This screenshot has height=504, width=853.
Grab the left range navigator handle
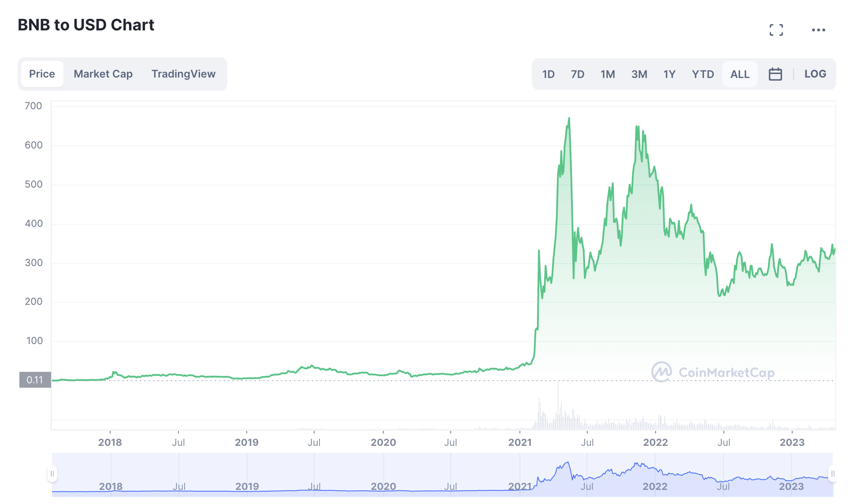pos(52,474)
